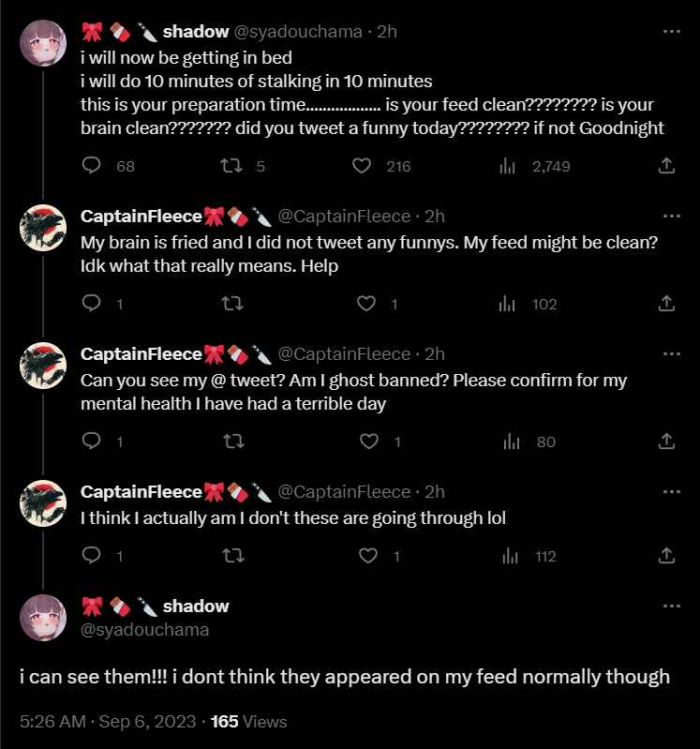
Task: Retweet the 'Am I ghost banned' tweet
Action: [x=230, y=442]
